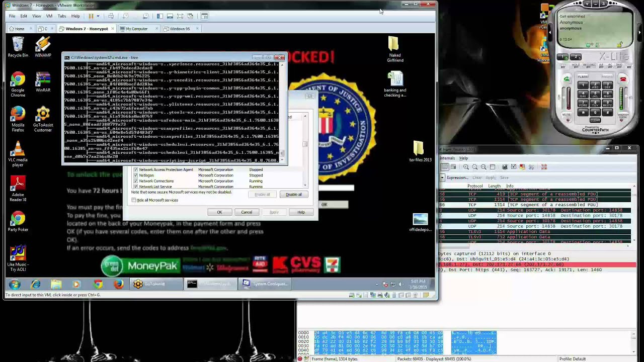Click System Configuration taskbar button
The width and height of the screenshot is (644, 362).
point(265,284)
